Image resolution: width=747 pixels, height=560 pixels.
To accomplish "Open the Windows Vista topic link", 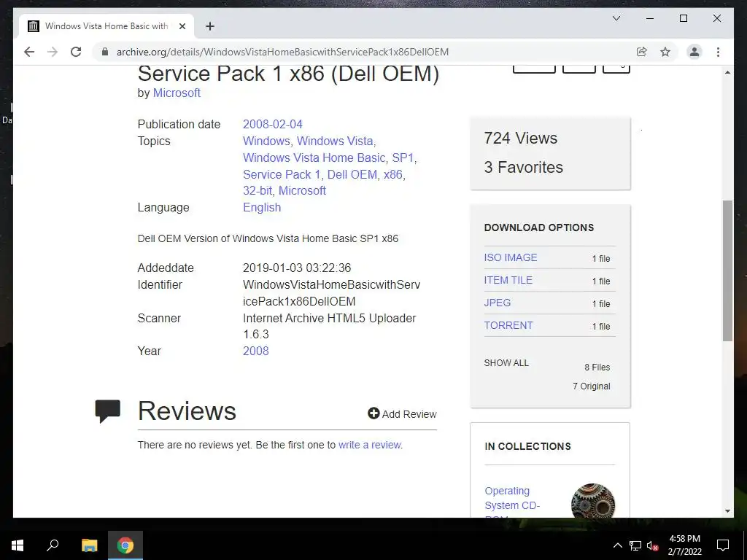I will (x=335, y=141).
